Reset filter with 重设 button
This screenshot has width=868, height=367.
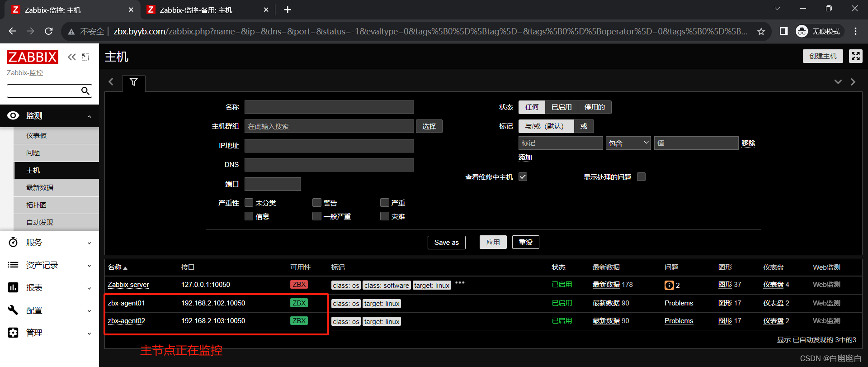[526, 242]
